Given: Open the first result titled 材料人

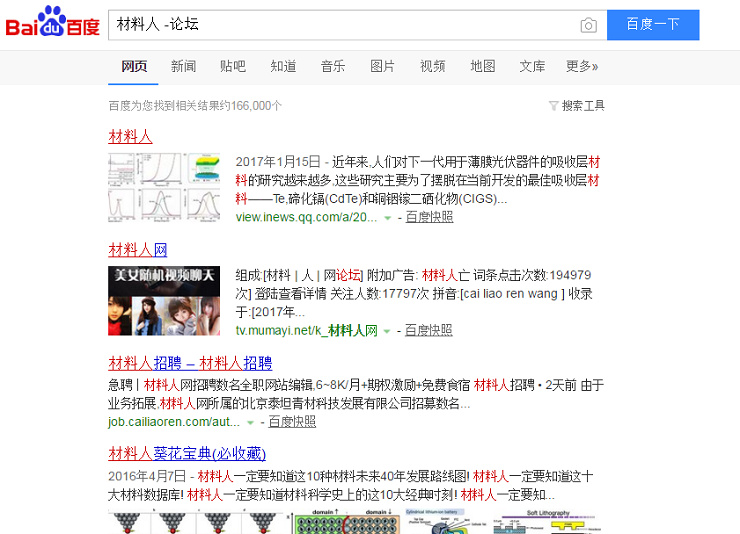Looking at the screenshot, I should point(130,136).
